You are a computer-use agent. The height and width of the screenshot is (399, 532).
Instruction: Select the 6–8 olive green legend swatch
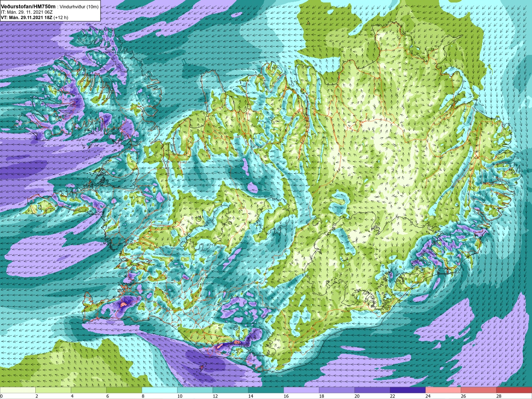pyautogui.click(x=124, y=390)
